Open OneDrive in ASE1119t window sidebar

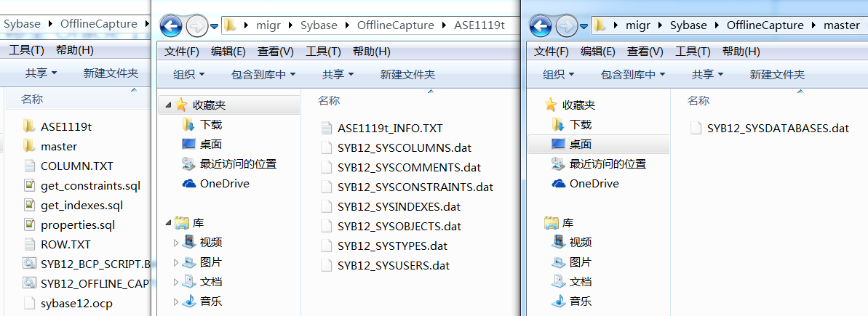coord(216,183)
